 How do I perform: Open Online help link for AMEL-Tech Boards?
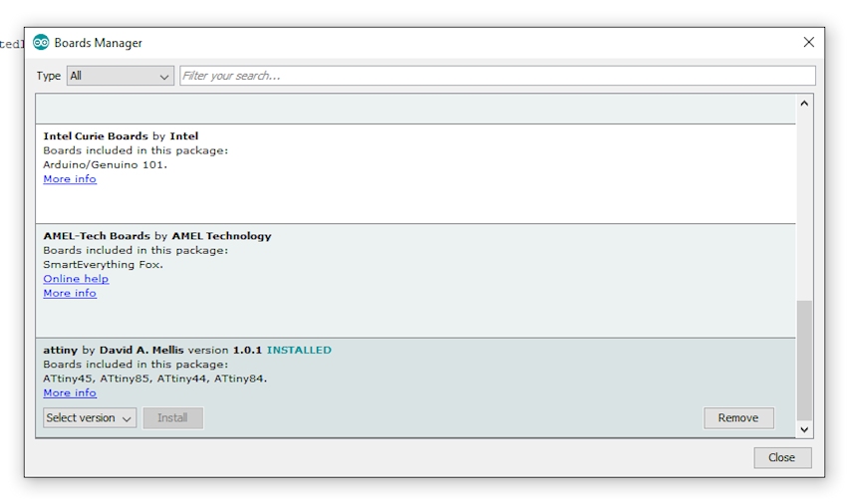pos(76,279)
